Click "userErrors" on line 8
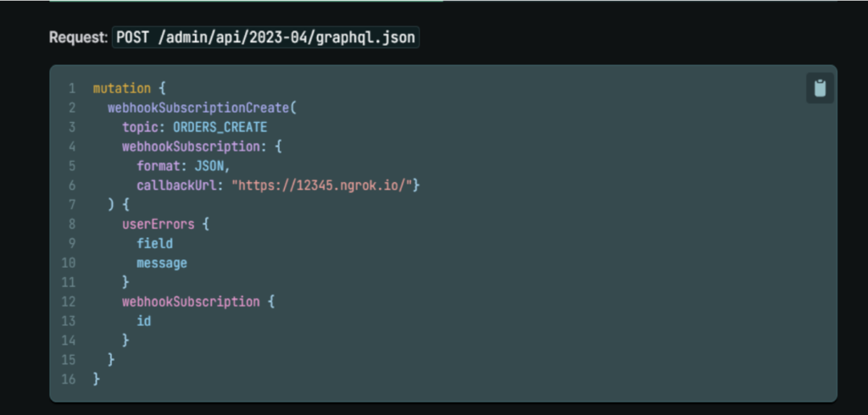This screenshot has height=415, width=868. [x=159, y=224]
